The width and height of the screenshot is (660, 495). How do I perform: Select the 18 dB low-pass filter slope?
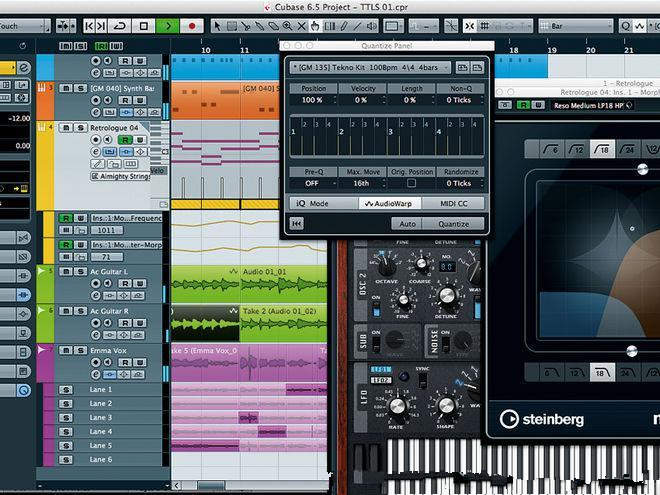point(602,373)
